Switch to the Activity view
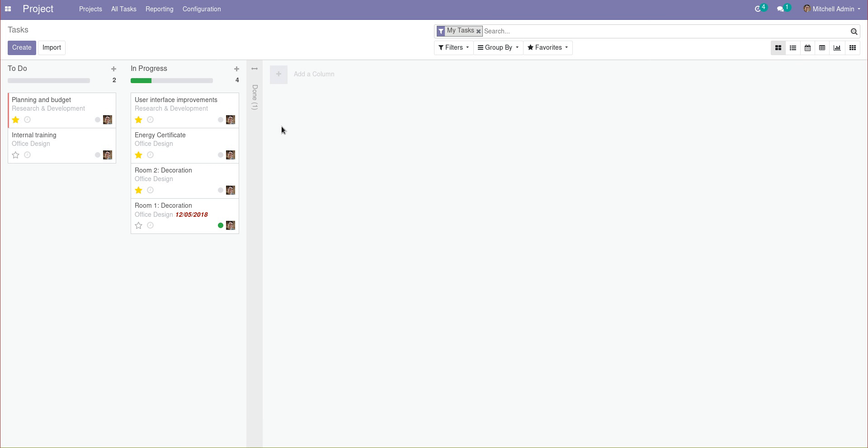 pos(853,47)
